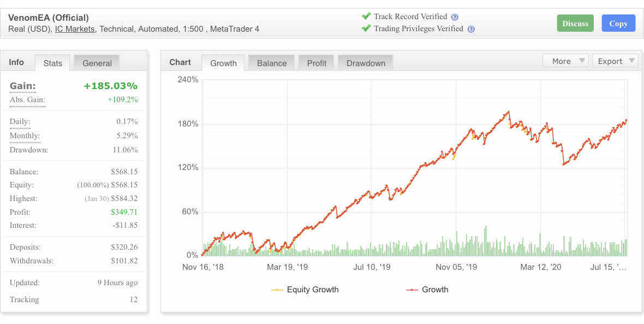Toggle the Equity Growth legend series

click(x=305, y=290)
